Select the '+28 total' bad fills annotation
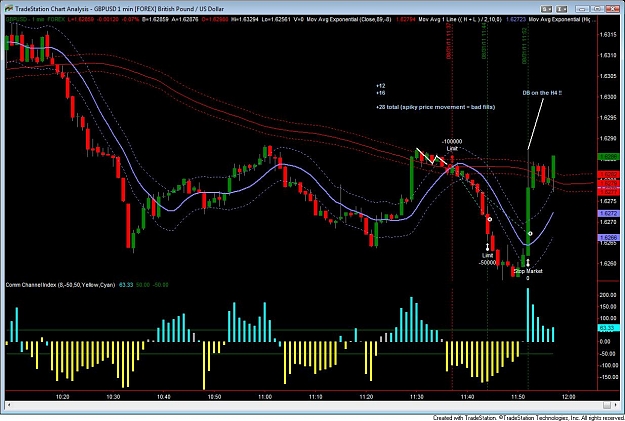Image resolution: width=625 pixels, height=421 pixels. tap(435, 107)
